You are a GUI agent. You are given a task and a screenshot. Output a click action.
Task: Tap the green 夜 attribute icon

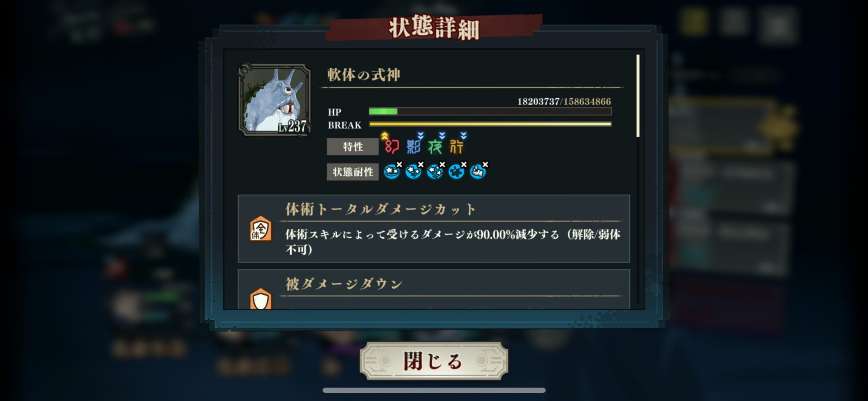(435, 146)
